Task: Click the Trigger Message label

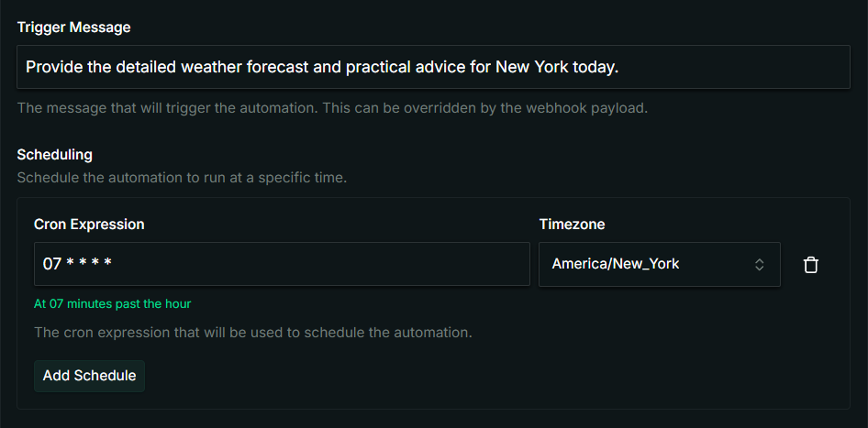Action: [73, 27]
